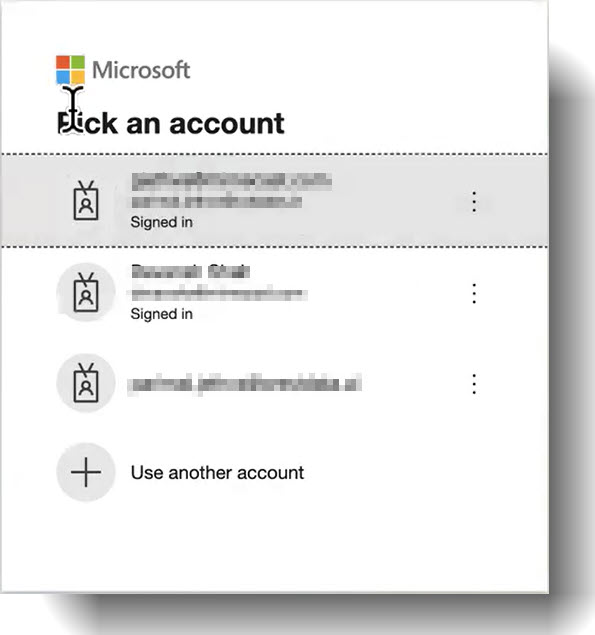Viewport: 595px width, 635px height.
Task: Open more options for the account without signed-in status
Action: pyautogui.click(x=474, y=384)
